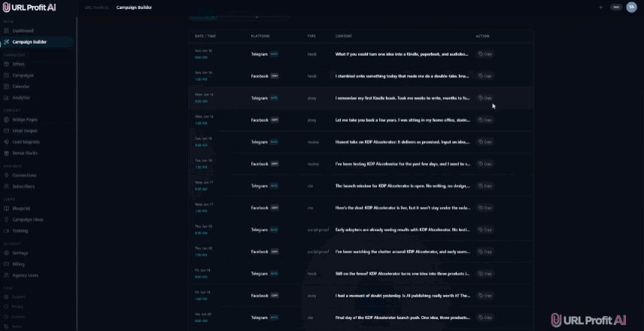
Task: Copy the 'Final day of the KDP' post
Action: (x=485, y=317)
